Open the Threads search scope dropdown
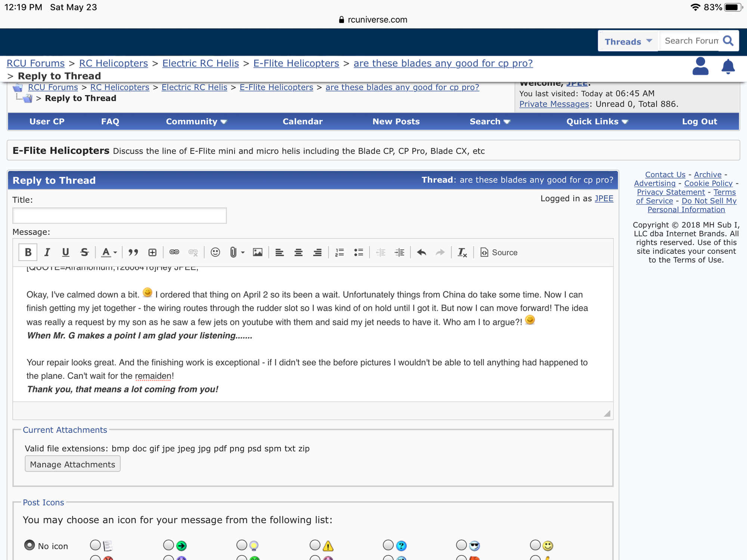Screen dimensions: 747x560 pyautogui.click(x=628, y=41)
